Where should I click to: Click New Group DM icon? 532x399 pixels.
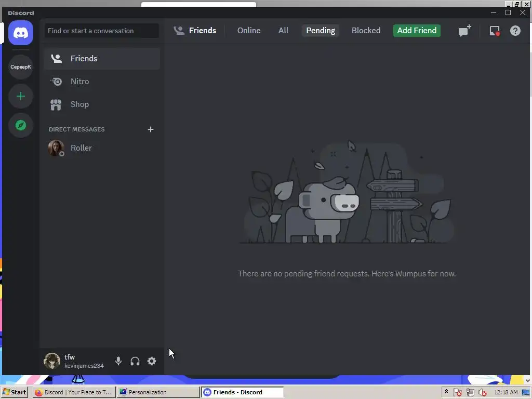coord(464,31)
